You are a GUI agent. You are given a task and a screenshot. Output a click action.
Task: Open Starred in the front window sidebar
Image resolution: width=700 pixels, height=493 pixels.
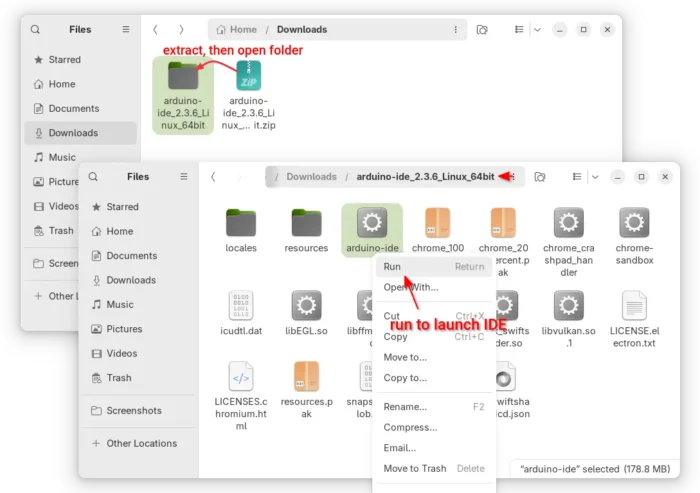click(138, 207)
